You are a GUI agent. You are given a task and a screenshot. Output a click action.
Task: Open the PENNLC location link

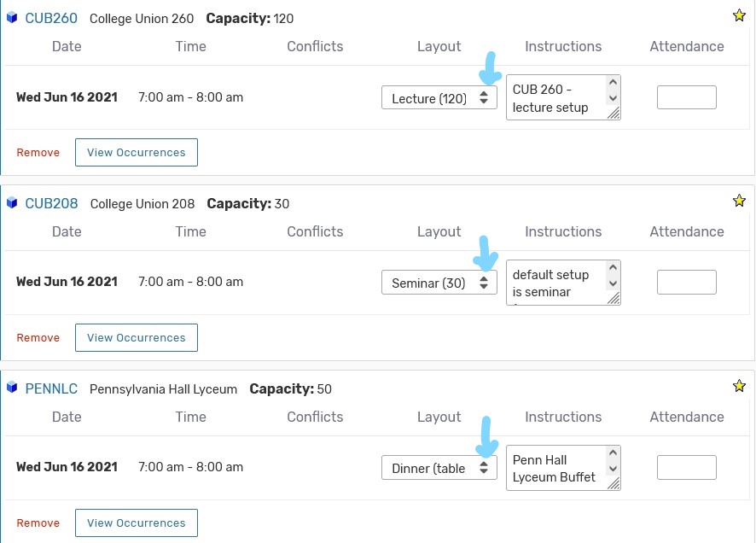[51, 388]
